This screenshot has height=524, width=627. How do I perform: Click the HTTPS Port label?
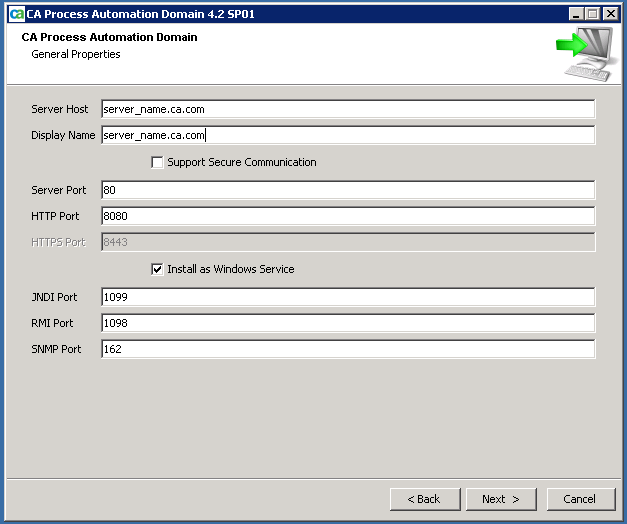pyautogui.click(x=58, y=242)
